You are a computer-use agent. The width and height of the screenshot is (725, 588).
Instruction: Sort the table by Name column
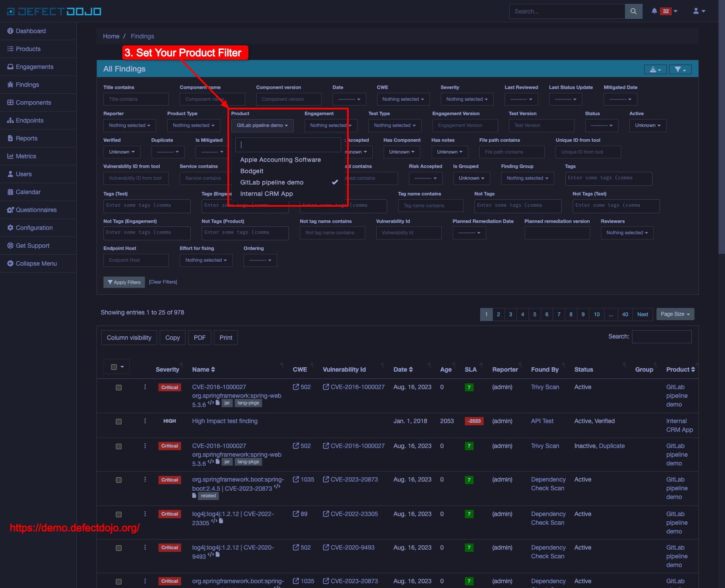pyautogui.click(x=204, y=369)
